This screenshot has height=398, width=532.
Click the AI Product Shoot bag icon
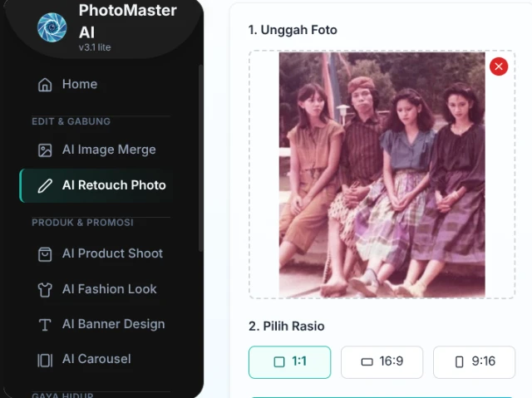(x=45, y=254)
